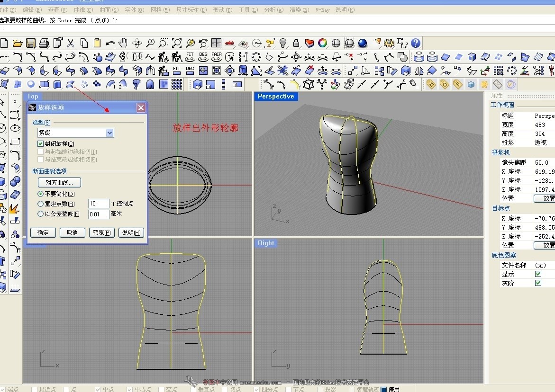Click the V-Ray M tag icon

click(431, 84)
